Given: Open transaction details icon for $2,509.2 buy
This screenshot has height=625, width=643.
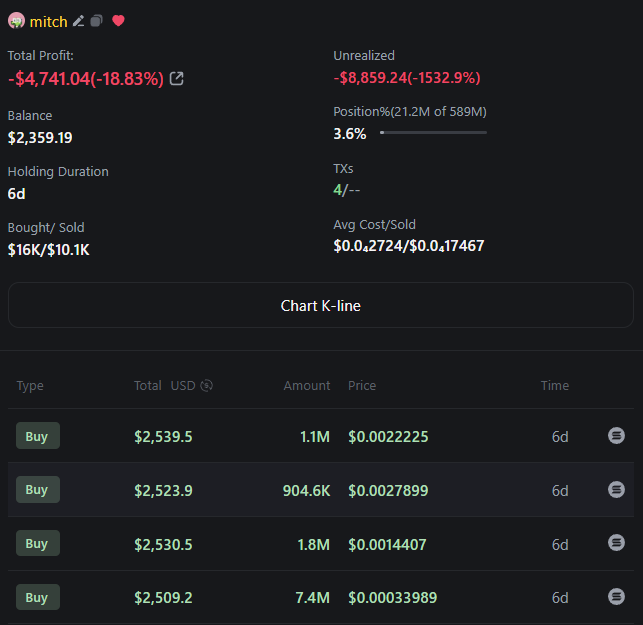Looking at the screenshot, I should point(616,597).
